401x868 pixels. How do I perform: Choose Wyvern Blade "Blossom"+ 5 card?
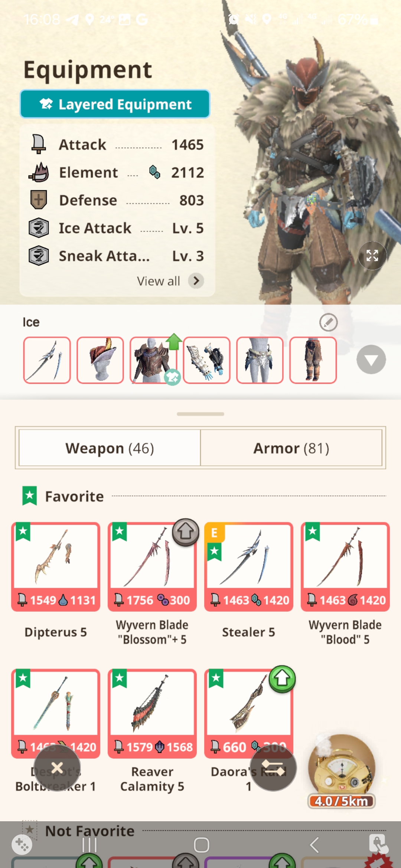tap(152, 567)
